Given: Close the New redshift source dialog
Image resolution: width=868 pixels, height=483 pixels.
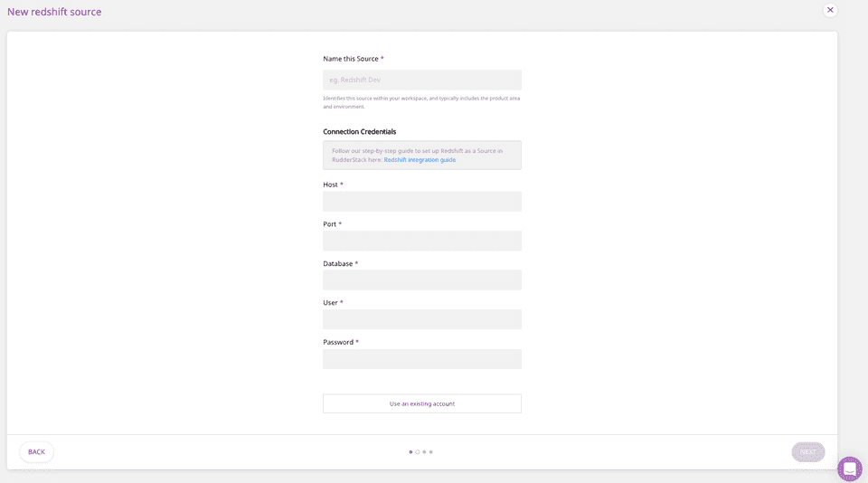Looking at the screenshot, I should click(830, 10).
